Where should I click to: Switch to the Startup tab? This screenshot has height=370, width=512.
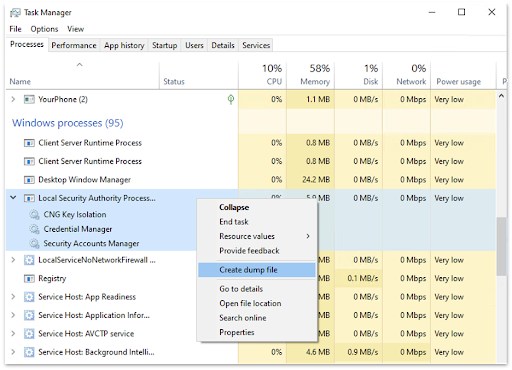tap(164, 45)
